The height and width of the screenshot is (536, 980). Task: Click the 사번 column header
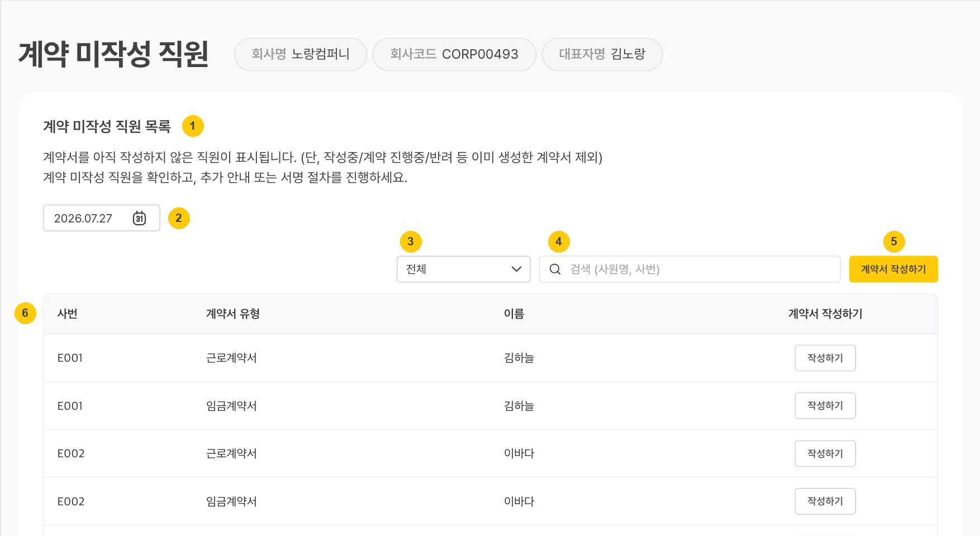coord(68,314)
